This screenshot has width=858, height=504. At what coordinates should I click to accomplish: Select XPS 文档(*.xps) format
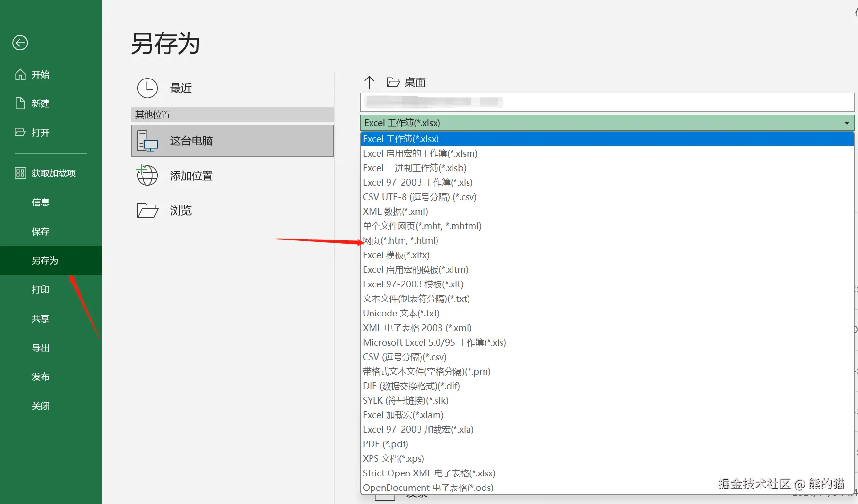click(x=607, y=458)
